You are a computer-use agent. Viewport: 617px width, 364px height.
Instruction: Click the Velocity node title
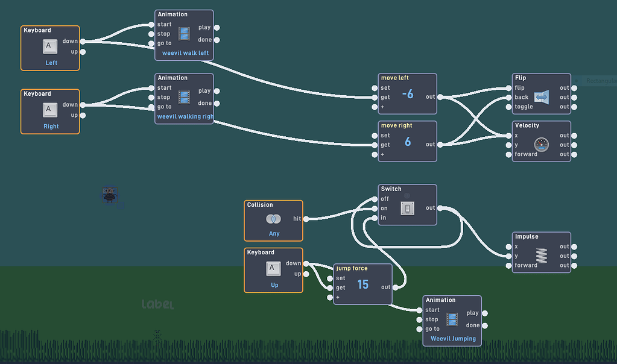tap(527, 125)
